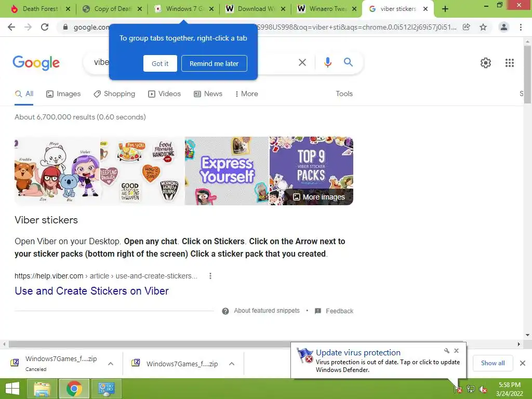Open the wrench options on Defender notification
The width and height of the screenshot is (532, 399).
coord(447,351)
